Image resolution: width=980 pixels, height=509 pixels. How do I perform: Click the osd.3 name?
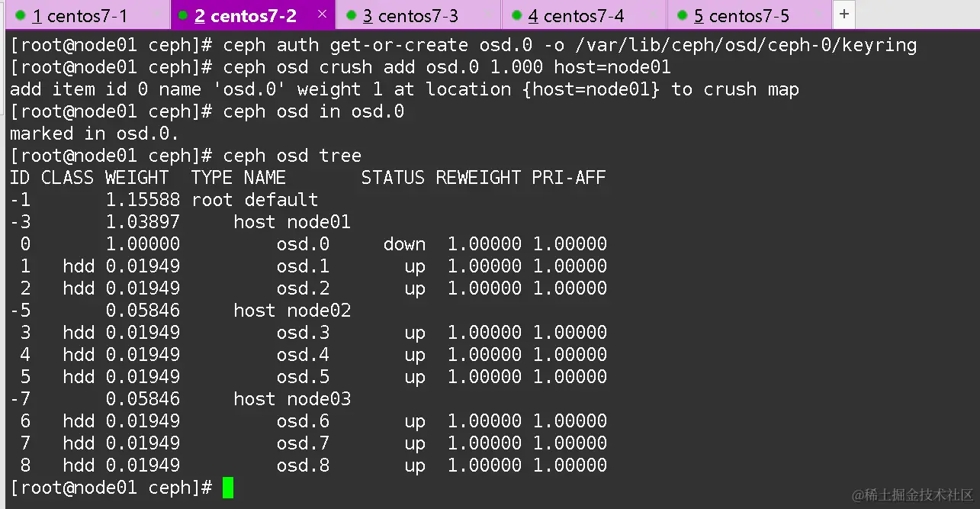coord(303,333)
